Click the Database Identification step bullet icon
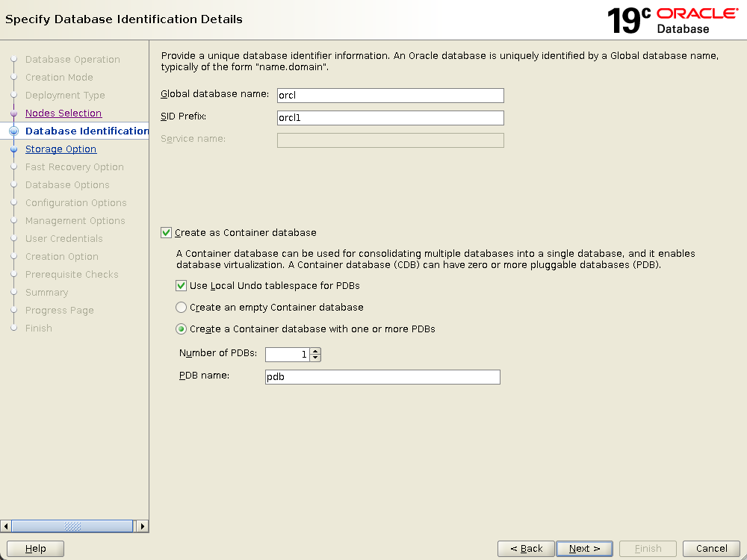747x560 pixels. click(x=13, y=131)
